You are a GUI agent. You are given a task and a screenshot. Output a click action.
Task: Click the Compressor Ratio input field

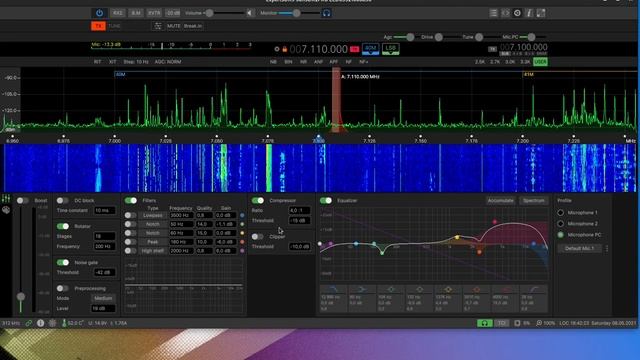pyautogui.click(x=300, y=211)
